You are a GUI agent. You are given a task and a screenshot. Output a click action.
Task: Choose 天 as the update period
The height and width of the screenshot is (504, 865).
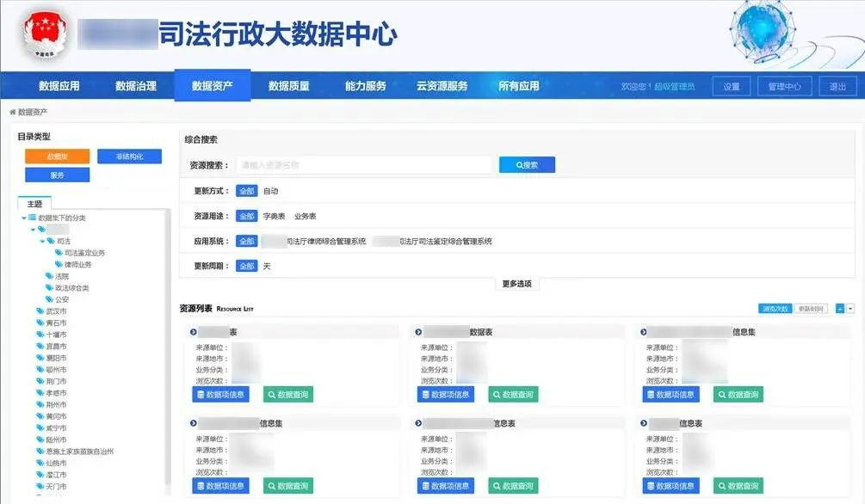267,267
